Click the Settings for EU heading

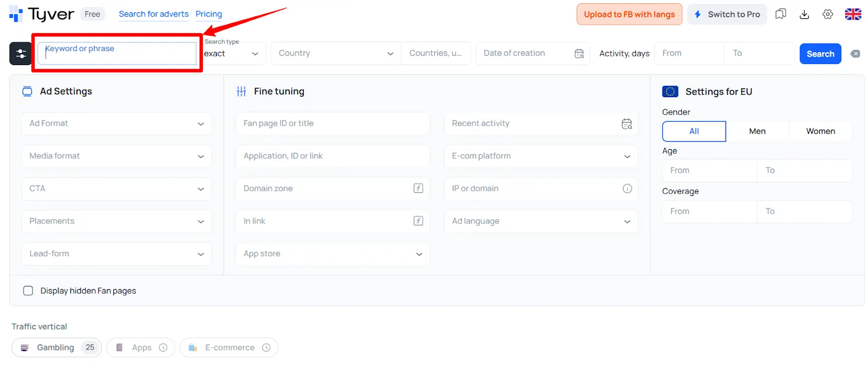719,92
